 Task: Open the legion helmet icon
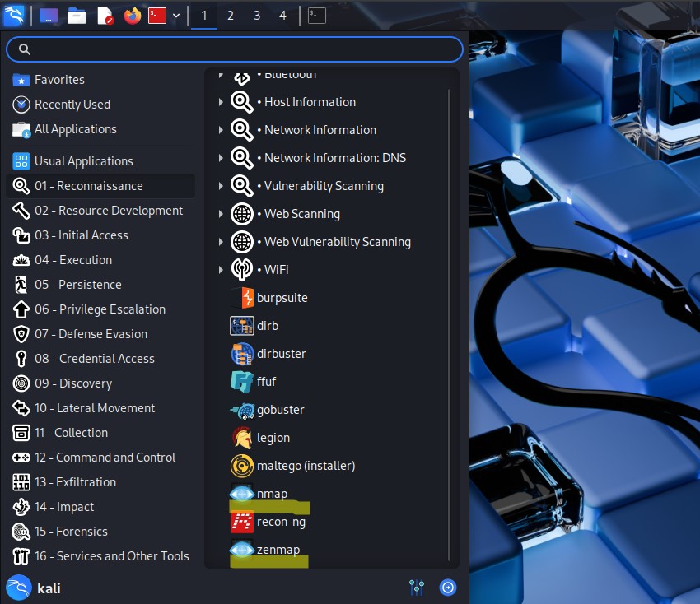[242, 438]
